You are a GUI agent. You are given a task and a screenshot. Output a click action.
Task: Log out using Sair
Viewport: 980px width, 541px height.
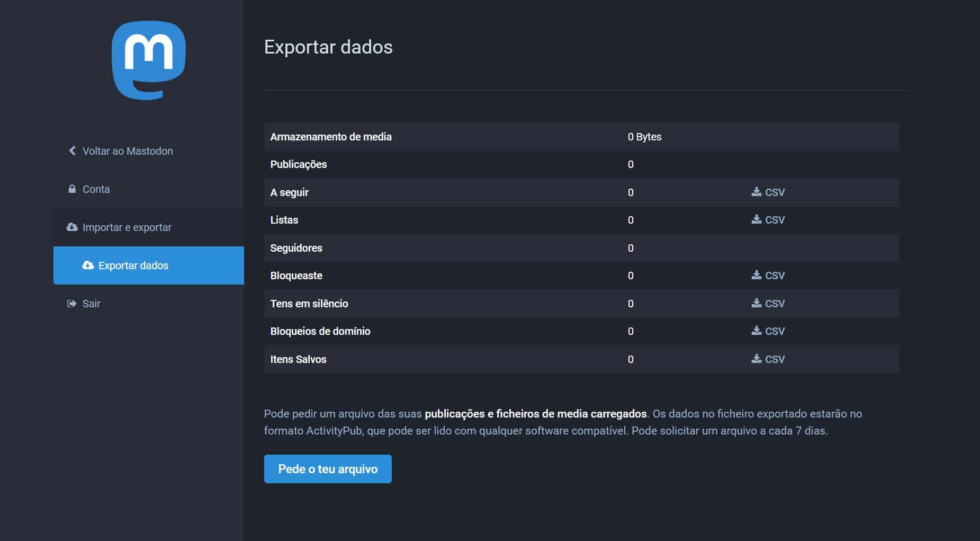pyautogui.click(x=91, y=304)
